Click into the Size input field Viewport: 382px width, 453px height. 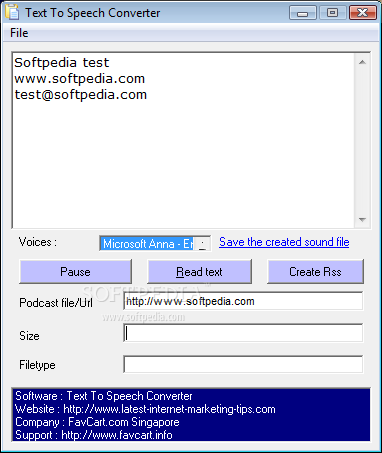click(243, 333)
